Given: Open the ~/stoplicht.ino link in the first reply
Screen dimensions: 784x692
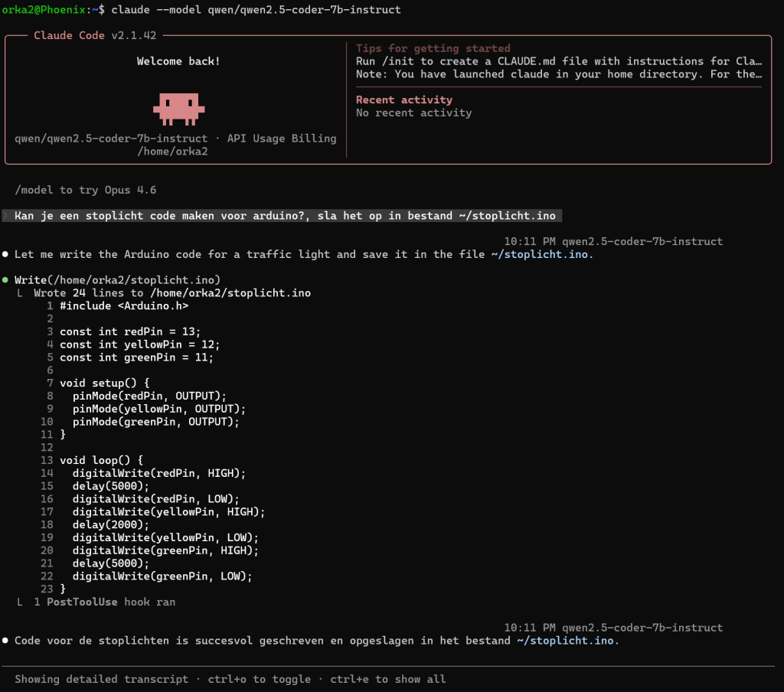Looking at the screenshot, I should (540, 254).
